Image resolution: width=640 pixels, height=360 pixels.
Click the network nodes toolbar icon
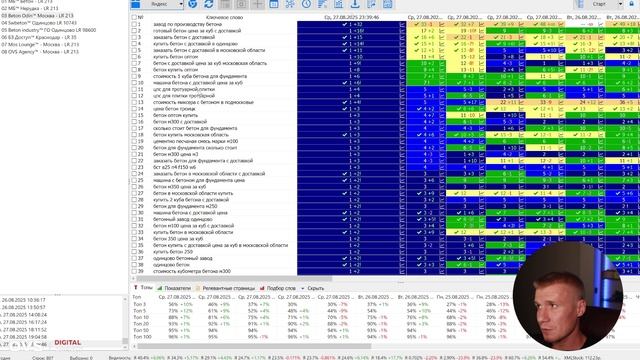click(x=290, y=4)
